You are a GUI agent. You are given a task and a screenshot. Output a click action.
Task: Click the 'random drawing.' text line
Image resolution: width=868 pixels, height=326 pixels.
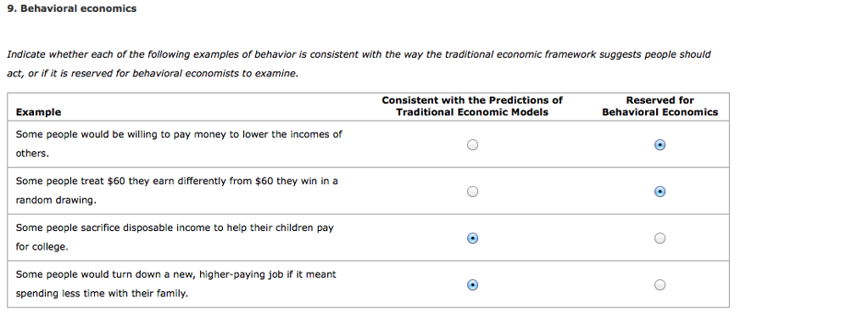pos(56,200)
